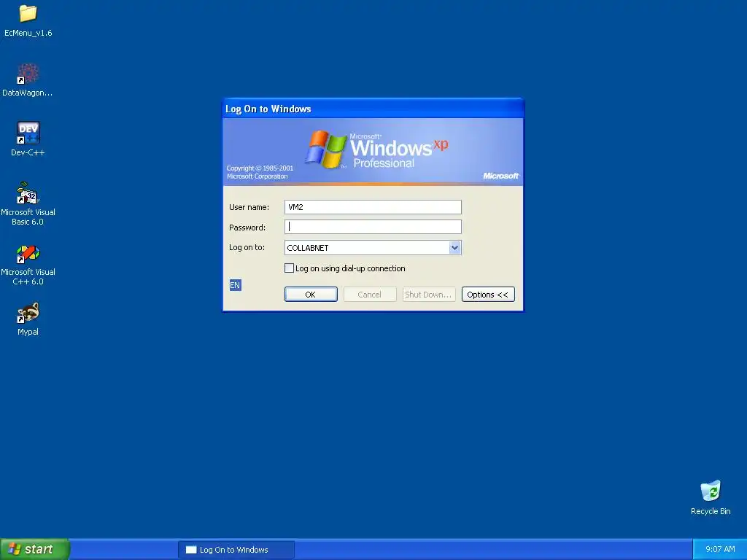Click the 9:07 AM system clock
The width and height of the screenshot is (747, 560).
pyautogui.click(x=720, y=549)
